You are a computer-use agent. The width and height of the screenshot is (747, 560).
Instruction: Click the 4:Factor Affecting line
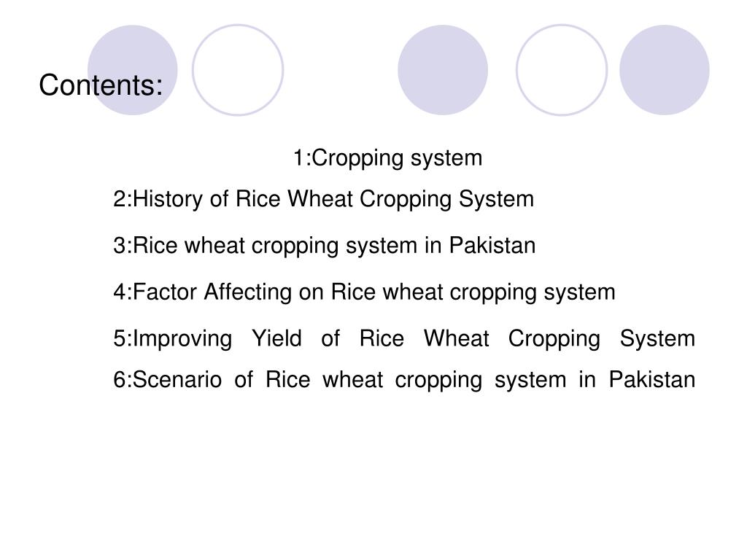(365, 292)
